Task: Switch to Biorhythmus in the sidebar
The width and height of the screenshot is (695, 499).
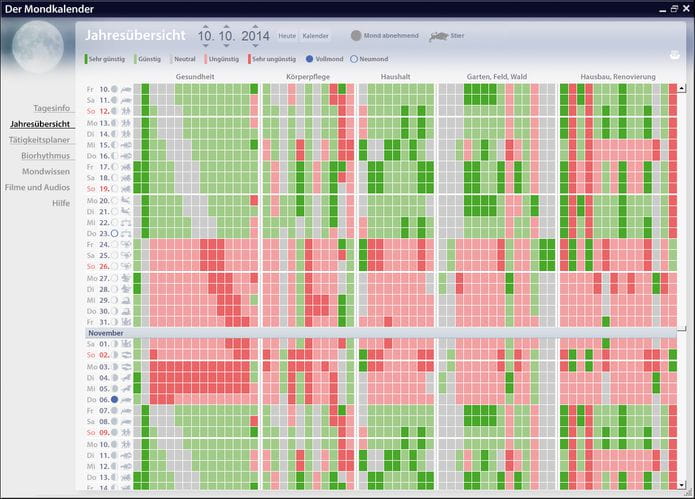Action: 45,155
